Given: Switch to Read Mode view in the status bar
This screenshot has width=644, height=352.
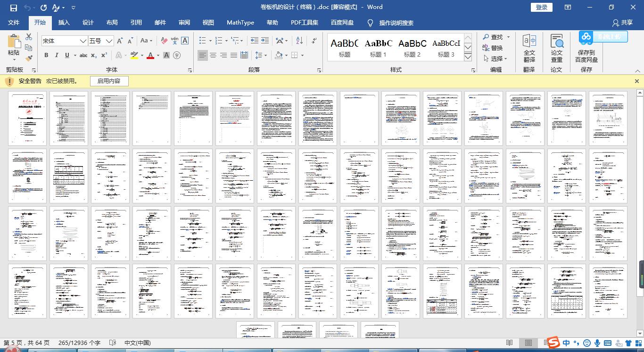Looking at the screenshot, I should pos(510,343).
